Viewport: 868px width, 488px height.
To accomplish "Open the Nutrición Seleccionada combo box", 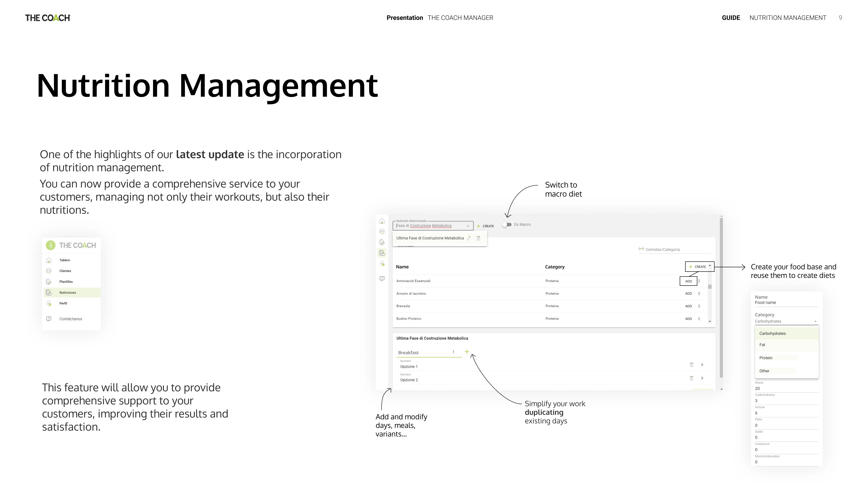I will (x=433, y=226).
